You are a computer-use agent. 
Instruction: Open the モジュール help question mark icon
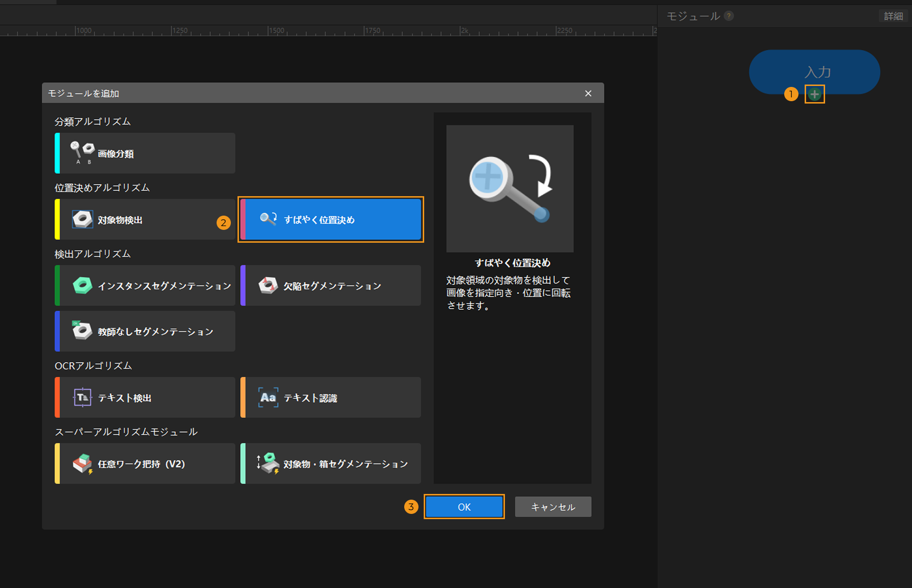point(729,16)
